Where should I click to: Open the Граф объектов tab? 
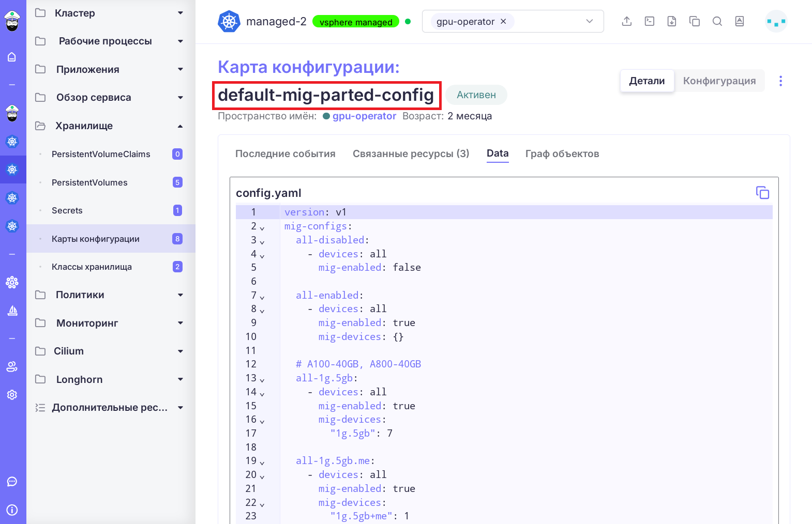(x=562, y=153)
